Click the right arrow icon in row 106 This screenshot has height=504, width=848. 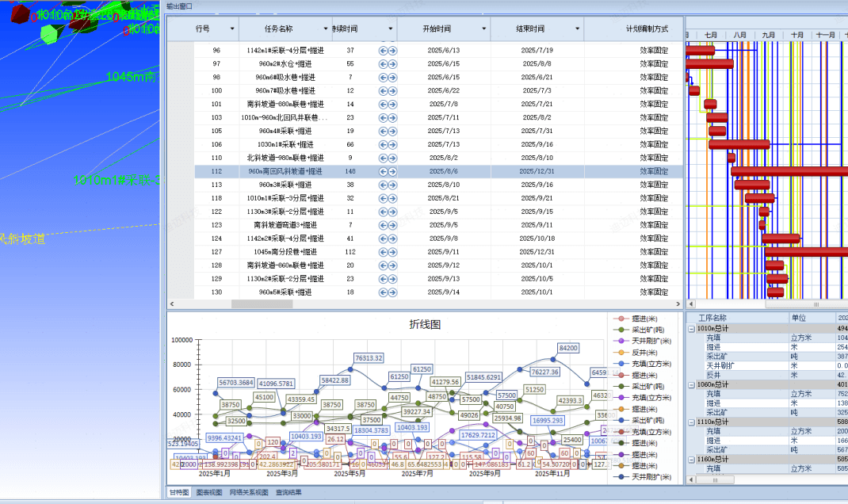click(392, 145)
